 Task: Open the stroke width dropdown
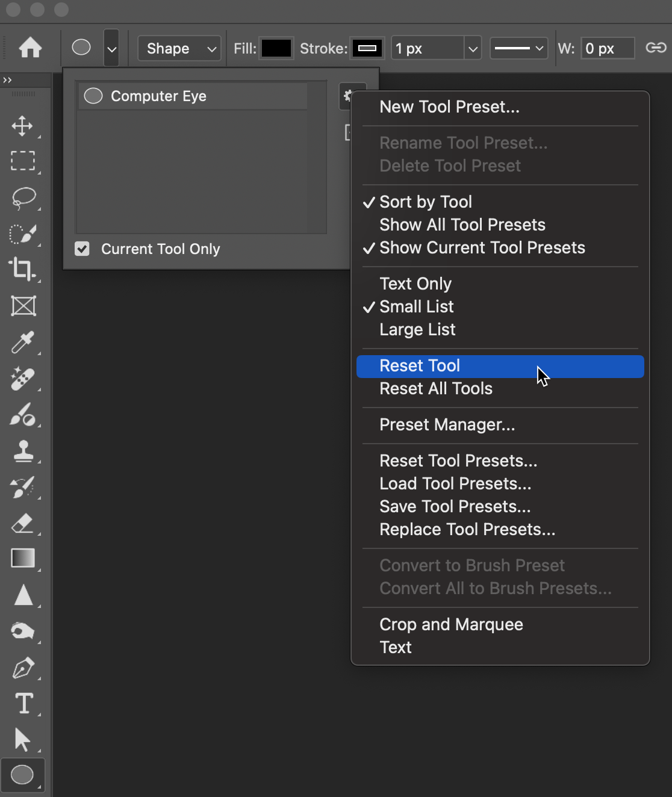(x=474, y=48)
